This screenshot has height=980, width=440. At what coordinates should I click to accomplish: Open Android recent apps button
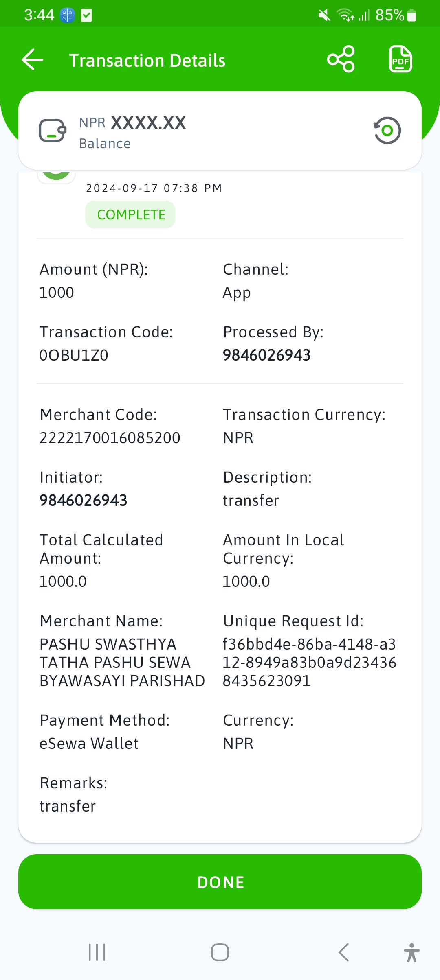[97, 952]
